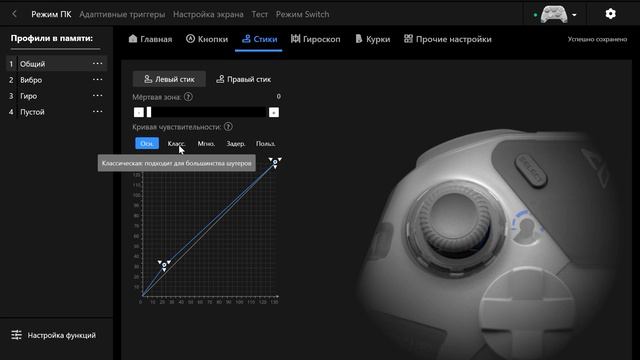Open the Прочие настройки tab
Image resolution: width=640 pixels, height=360 pixels.
(448, 39)
